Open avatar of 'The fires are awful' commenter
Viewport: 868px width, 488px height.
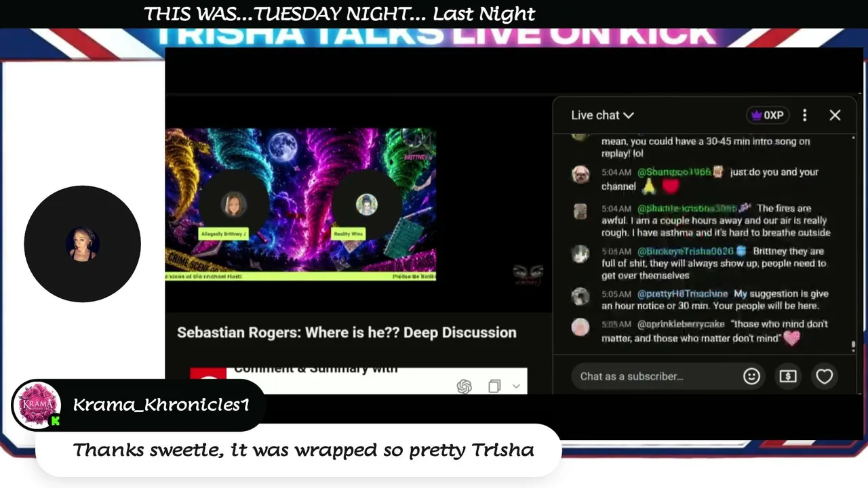click(x=580, y=211)
